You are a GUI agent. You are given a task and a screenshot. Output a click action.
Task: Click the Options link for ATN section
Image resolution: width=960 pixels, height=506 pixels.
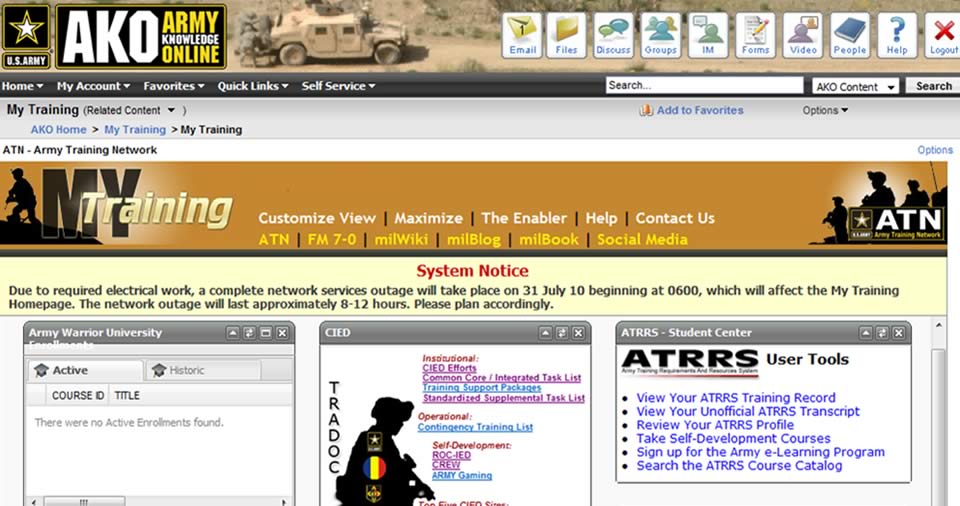tap(935, 149)
